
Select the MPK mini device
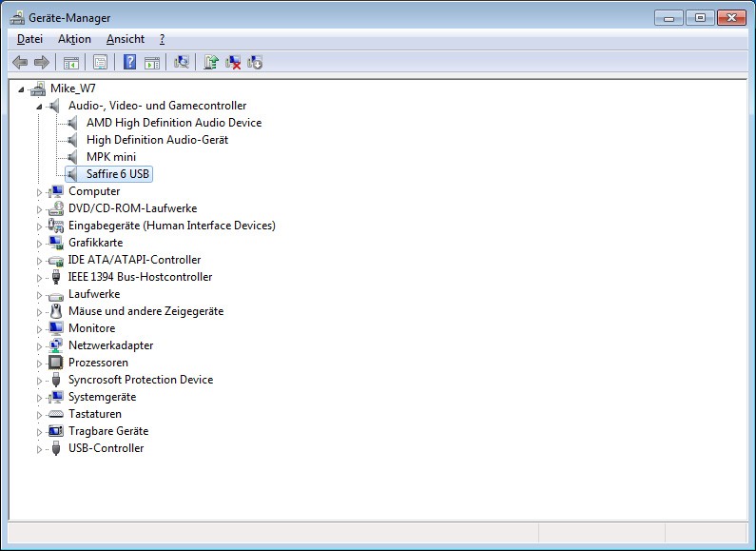click(x=111, y=157)
